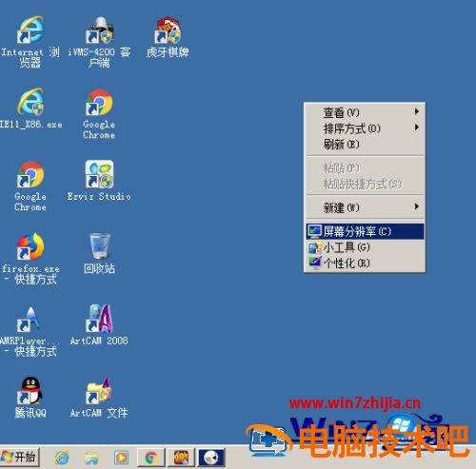Screen dimensions: 476x469
Task: Select the firefox.exe shortcut icon
Action: [x=30, y=246]
